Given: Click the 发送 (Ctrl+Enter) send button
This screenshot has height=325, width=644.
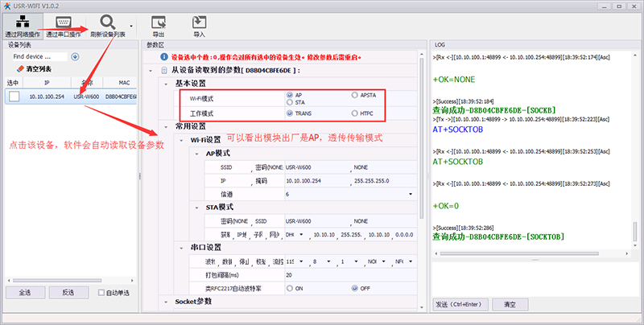Looking at the screenshot, I should pyautogui.click(x=460, y=305).
